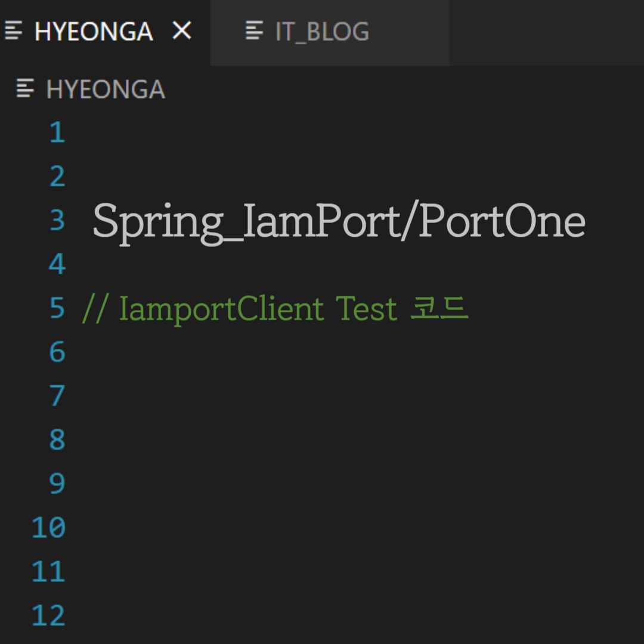Select line number 10 in gutter
The image size is (644, 644).
click(48, 528)
